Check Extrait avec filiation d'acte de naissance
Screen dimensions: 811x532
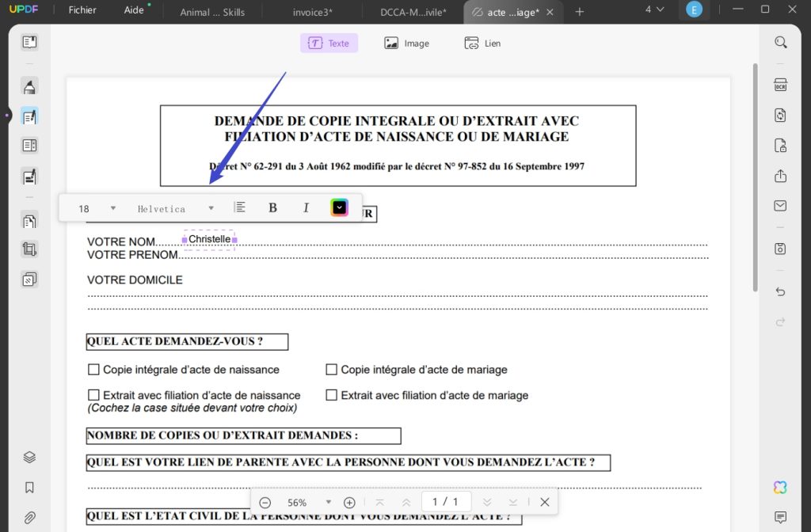pyautogui.click(x=93, y=395)
